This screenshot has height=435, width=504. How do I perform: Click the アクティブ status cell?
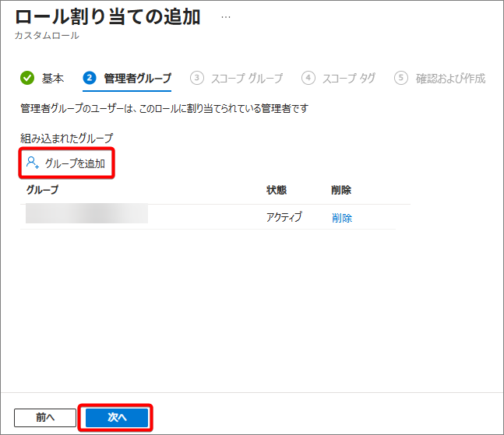tap(284, 218)
